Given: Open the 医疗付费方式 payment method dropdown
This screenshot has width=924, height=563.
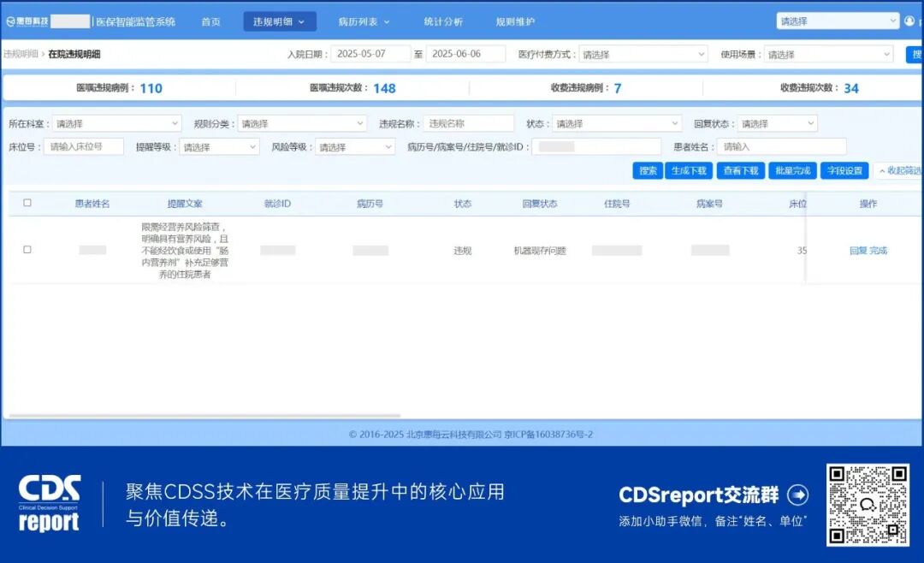Looking at the screenshot, I should 646,53.
